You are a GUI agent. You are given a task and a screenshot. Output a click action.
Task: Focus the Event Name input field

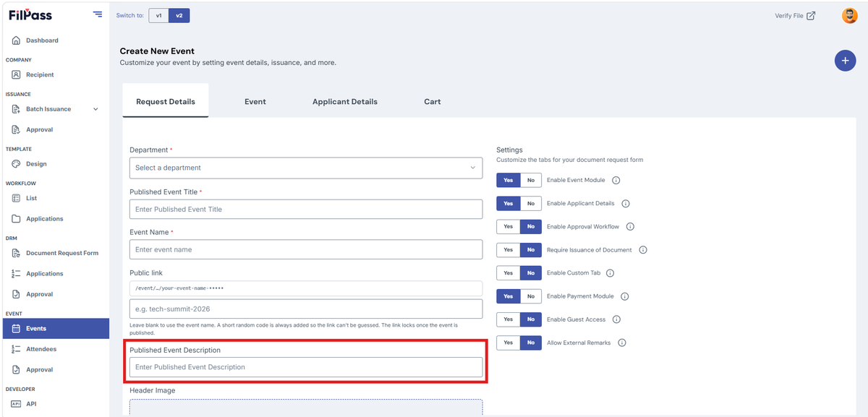306,249
